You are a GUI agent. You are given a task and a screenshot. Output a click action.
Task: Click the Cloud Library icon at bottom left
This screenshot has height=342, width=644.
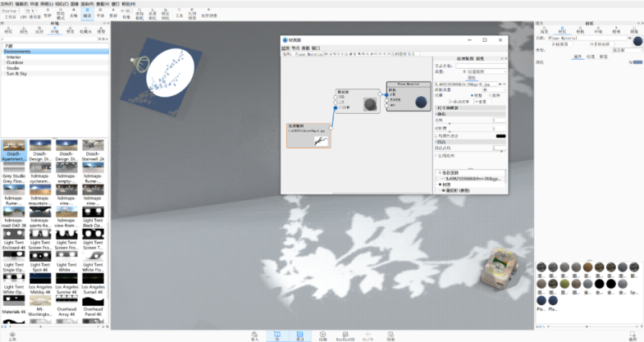(x=11, y=335)
